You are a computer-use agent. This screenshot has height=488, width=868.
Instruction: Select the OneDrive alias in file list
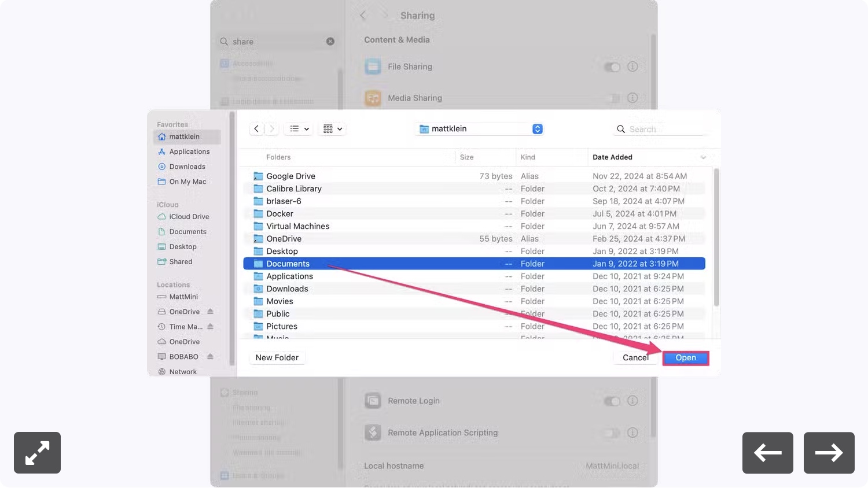click(x=474, y=239)
